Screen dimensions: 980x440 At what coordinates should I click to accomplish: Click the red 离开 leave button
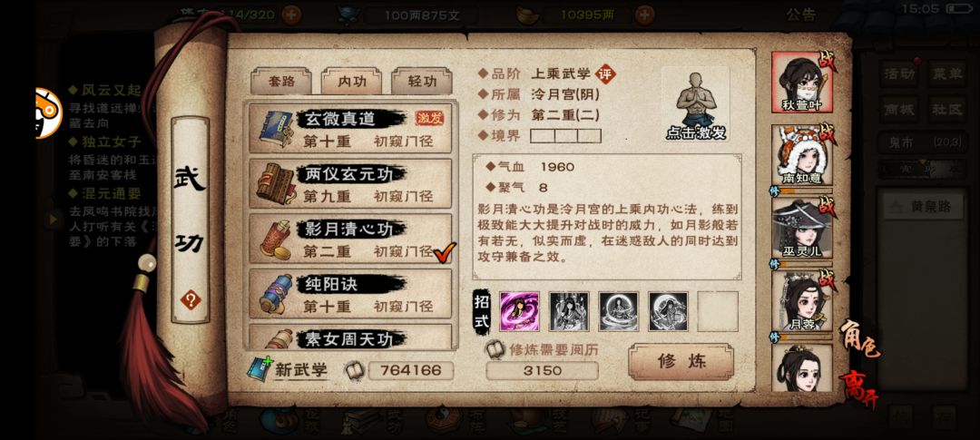[x=859, y=387]
